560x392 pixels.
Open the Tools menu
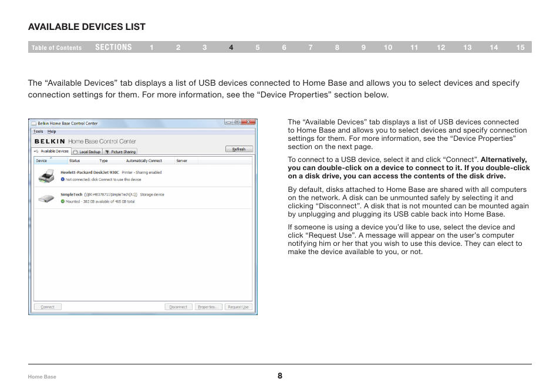pos(38,131)
